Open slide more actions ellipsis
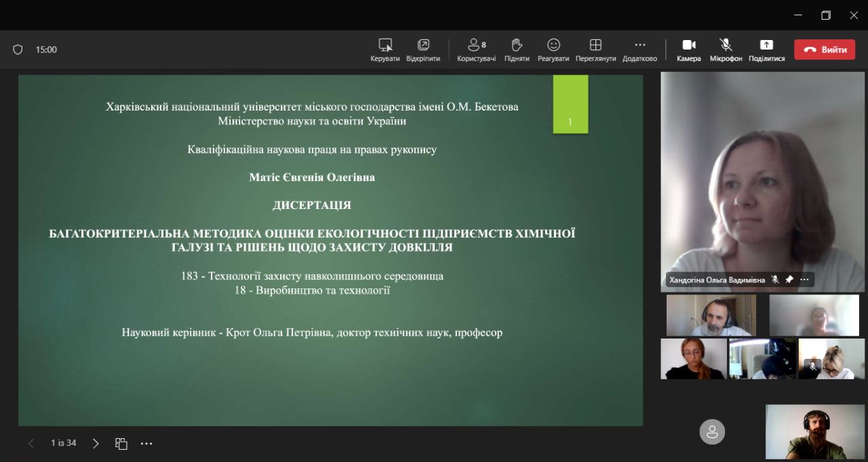 point(146,444)
